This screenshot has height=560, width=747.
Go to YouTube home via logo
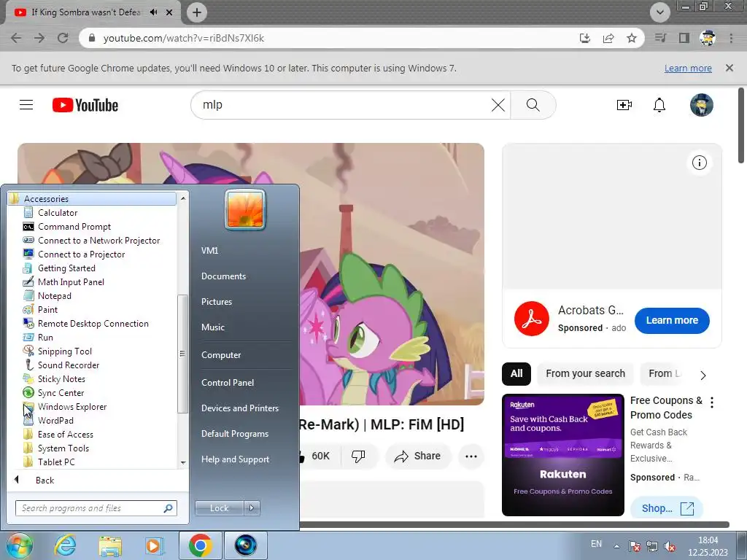(x=85, y=105)
